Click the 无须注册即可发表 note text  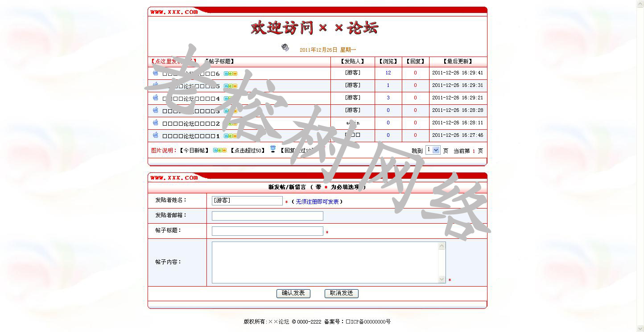(x=317, y=202)
